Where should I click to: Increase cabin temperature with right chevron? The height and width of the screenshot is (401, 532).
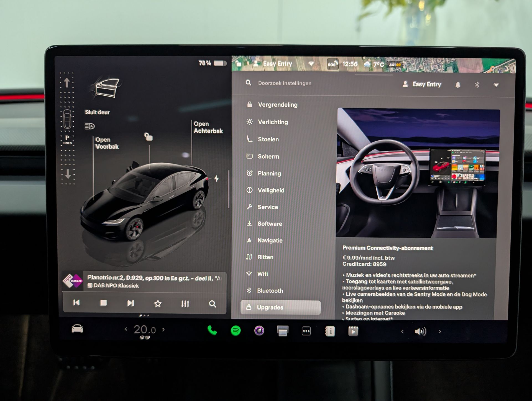coord(163,329)
